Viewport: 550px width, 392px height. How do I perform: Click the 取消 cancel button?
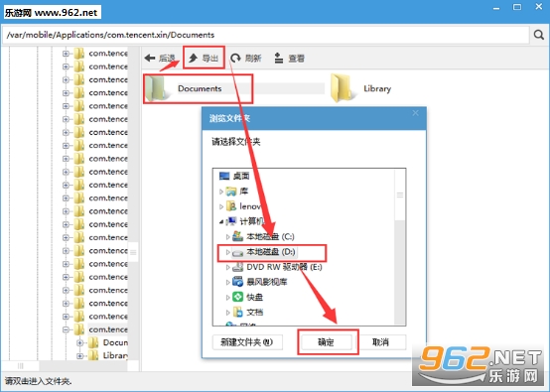(x=381, y=342)
